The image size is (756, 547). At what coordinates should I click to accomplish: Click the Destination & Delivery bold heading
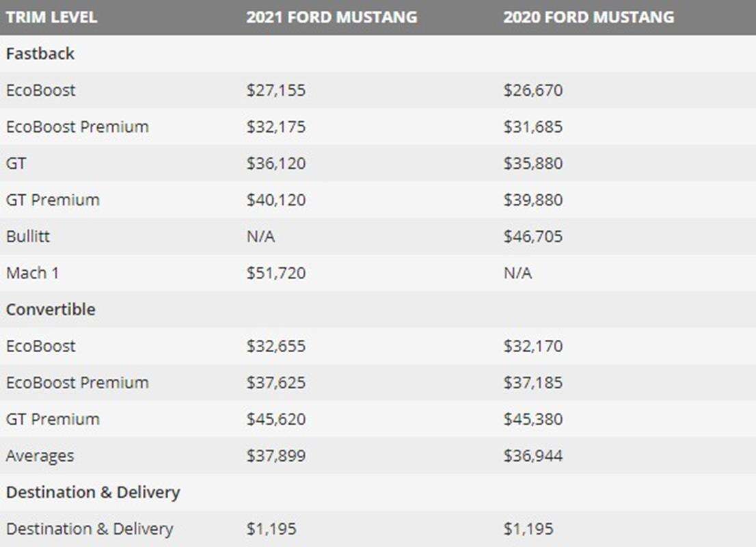pyautogui.click(x=93, y=492)
